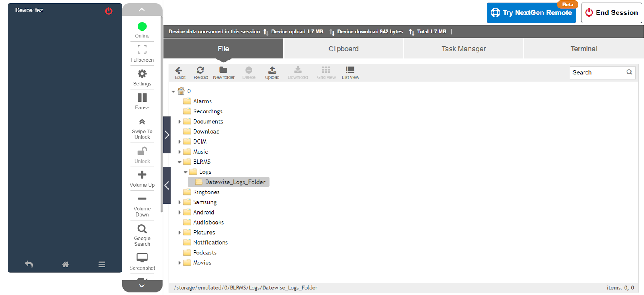The height and width of the screenshot is (295, 644).
Task: Click the Upload file icon
Action: [x=272, y=72]
